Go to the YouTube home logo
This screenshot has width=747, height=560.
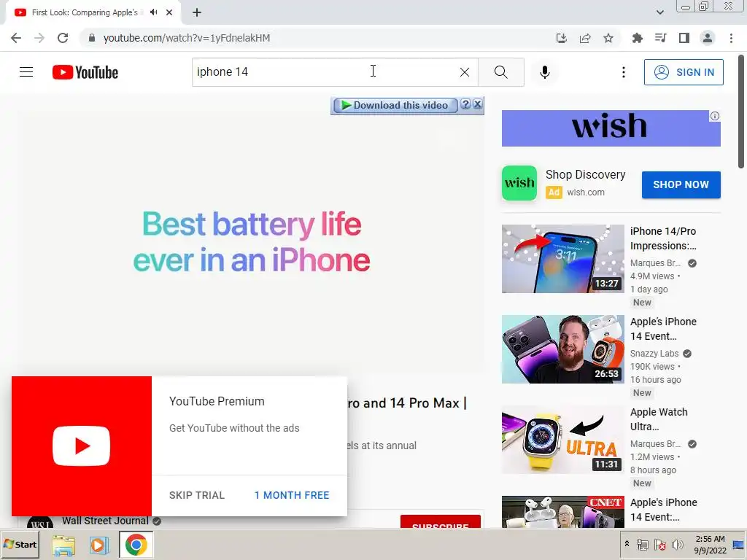85,72
